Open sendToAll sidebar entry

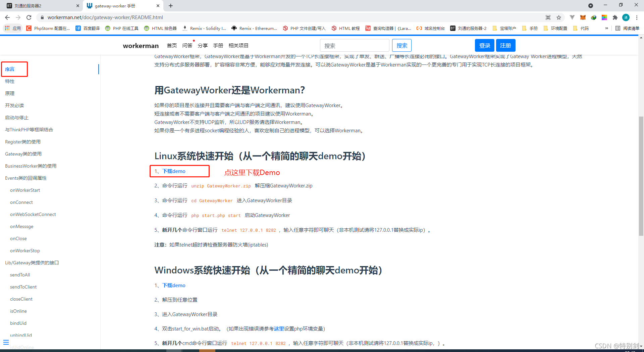tap(20, 275)
